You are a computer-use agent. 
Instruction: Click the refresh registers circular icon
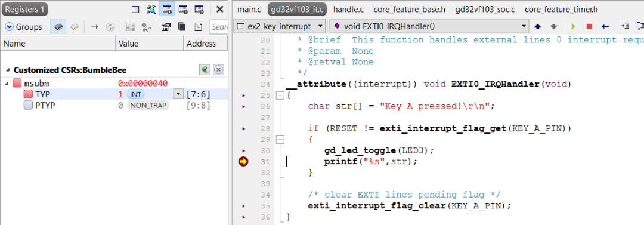tap(110, 27)
